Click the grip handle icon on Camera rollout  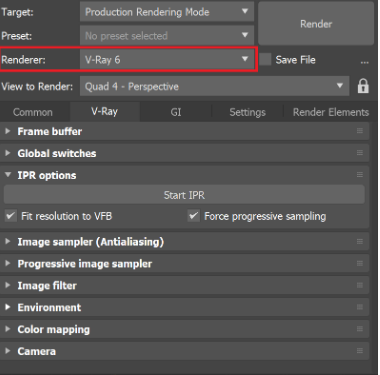(x=360, y=351)
